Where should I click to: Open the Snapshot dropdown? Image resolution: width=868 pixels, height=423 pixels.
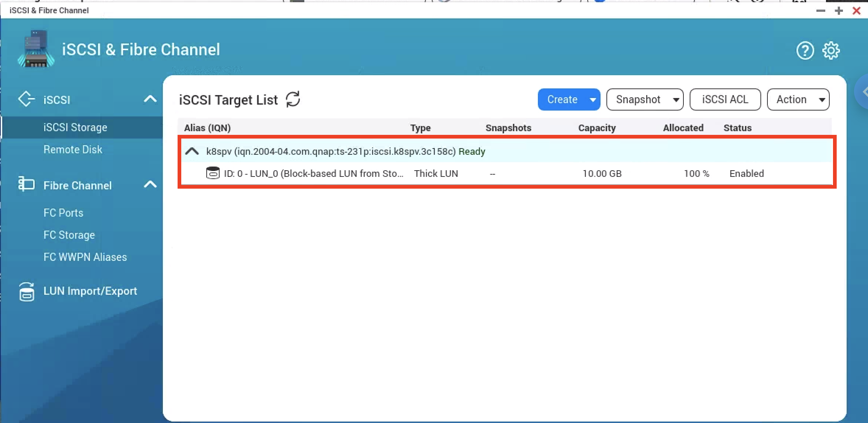[645, 99]
